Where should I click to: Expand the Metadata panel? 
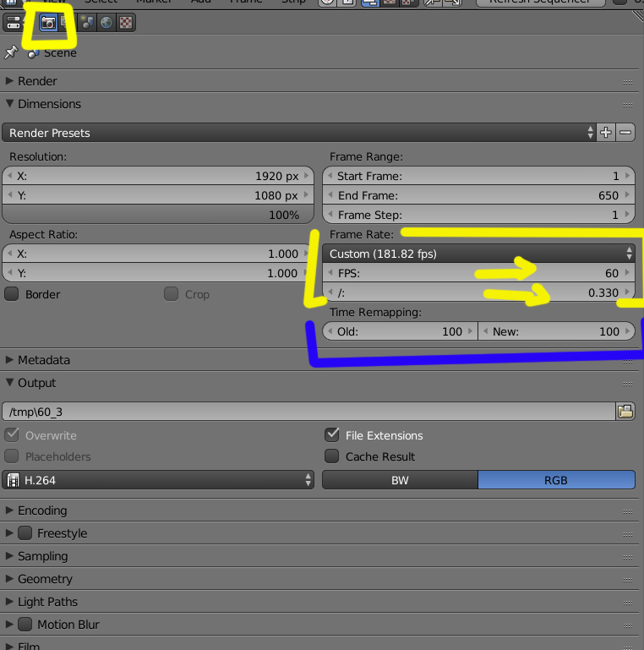point(9,360)
